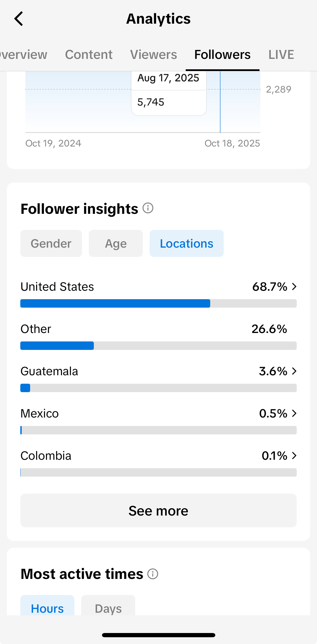Open Follower insights info icon

tap(148, 208)
